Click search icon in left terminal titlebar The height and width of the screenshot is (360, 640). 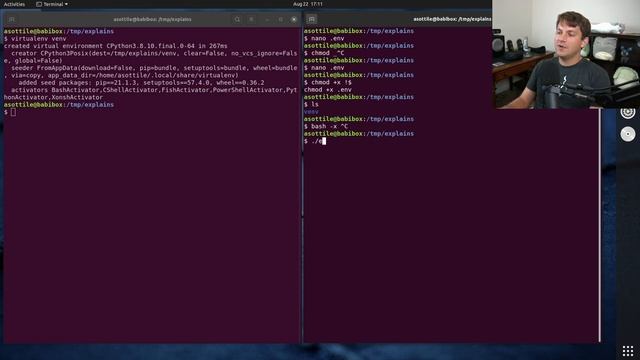pyautogui.click(x=237, y=19)
